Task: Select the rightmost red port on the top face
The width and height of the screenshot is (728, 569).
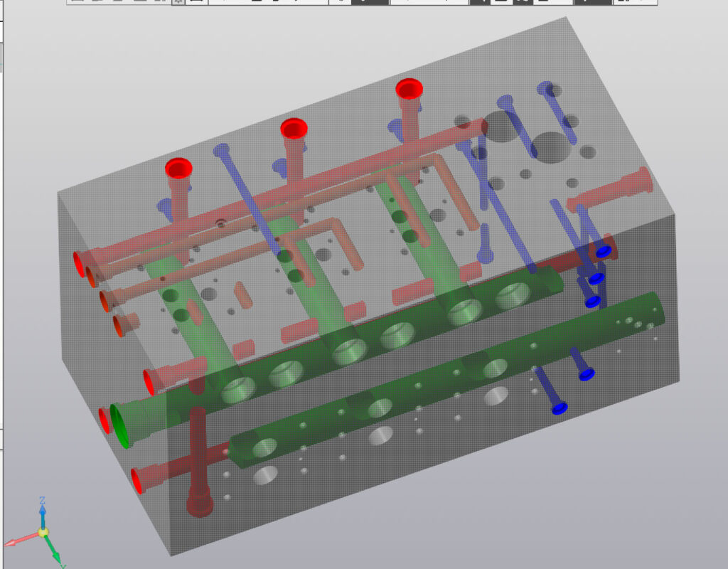Action: tap(409, 89)
